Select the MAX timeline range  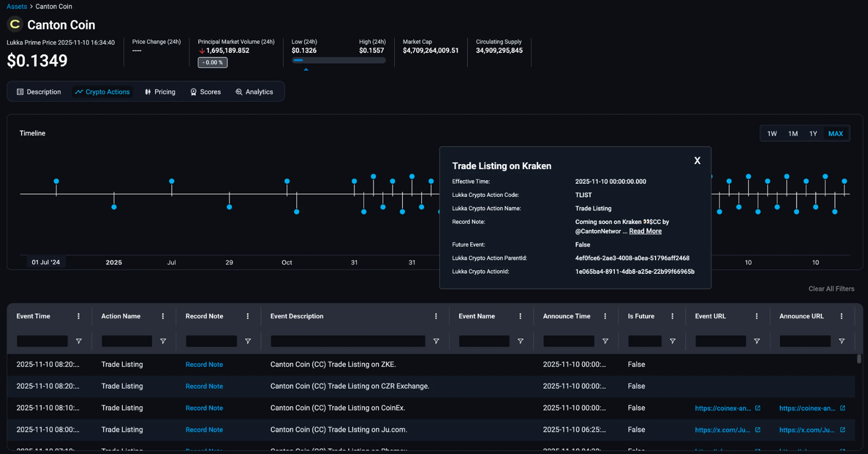pos(836,134)
